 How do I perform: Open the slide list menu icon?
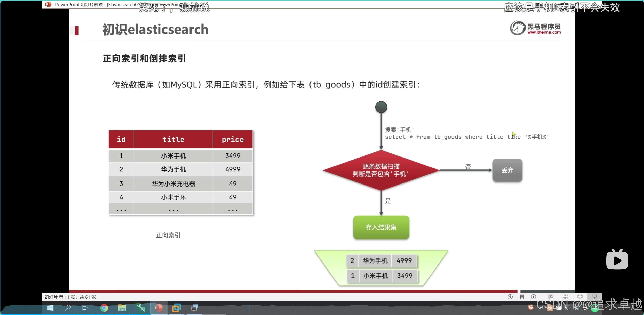pos(522,297)
